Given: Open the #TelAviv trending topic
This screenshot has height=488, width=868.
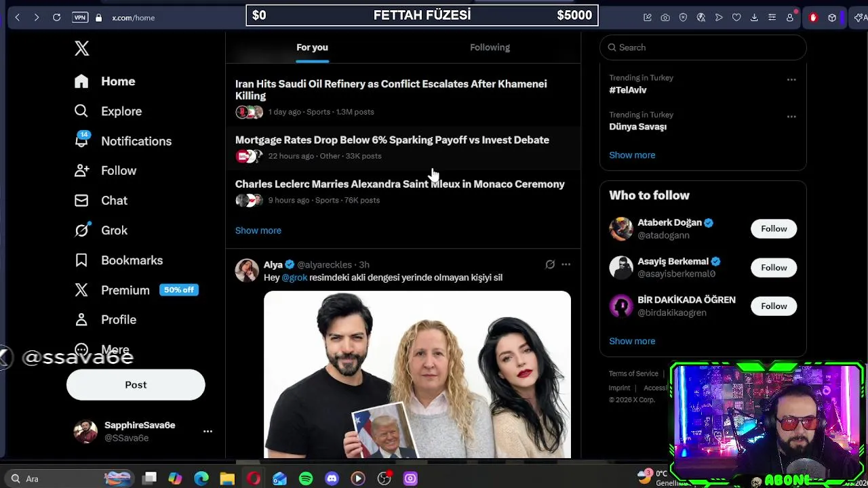Looking at the screenshot, I should (628, 90).
